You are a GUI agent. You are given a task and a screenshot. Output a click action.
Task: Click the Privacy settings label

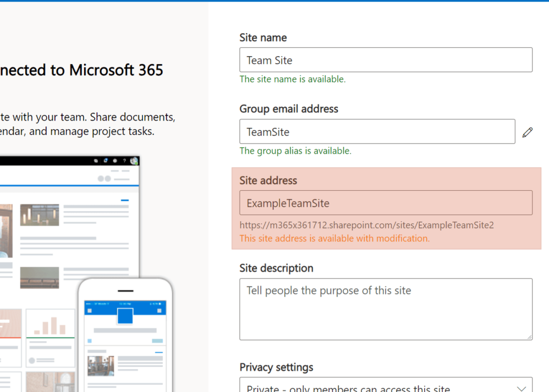pyautogui.click(x=276, y=367)
